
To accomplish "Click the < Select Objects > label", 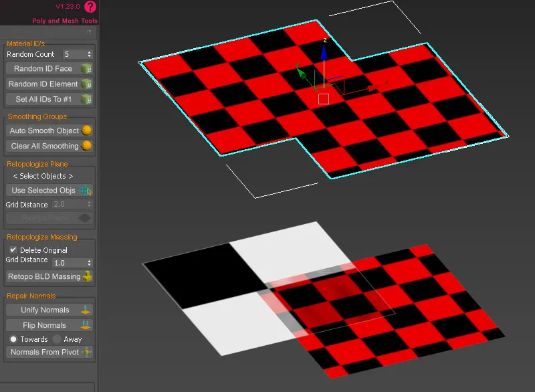I will 43,176.
